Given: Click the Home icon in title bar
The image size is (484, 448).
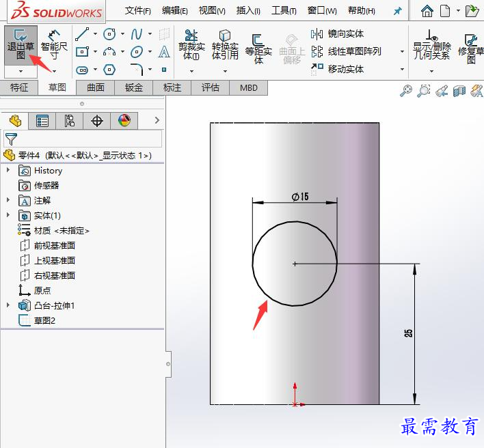Looking at the screenshot, I should point(427,11).
